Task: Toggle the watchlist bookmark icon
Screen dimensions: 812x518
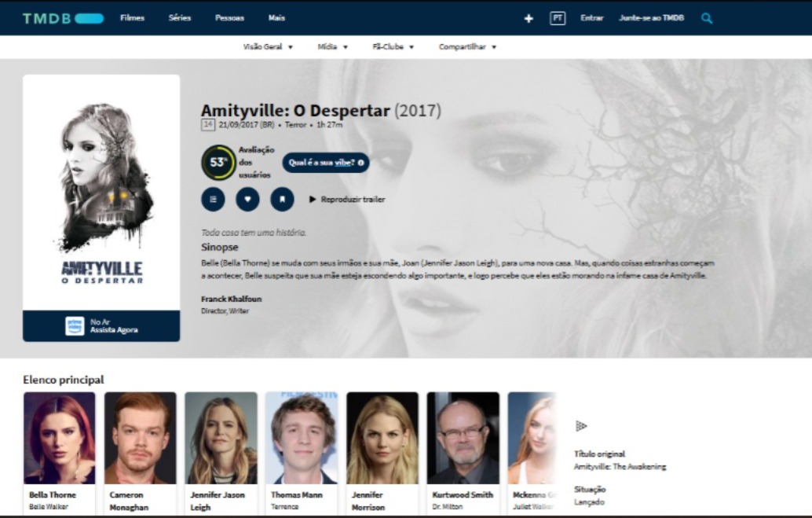Action: tap(282, 200)
